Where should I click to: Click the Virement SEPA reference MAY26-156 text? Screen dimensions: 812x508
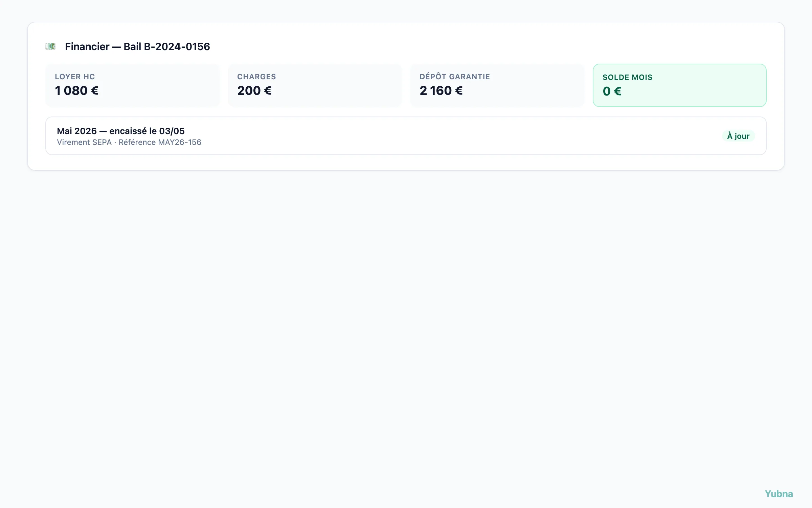click(x=129, y=143)
